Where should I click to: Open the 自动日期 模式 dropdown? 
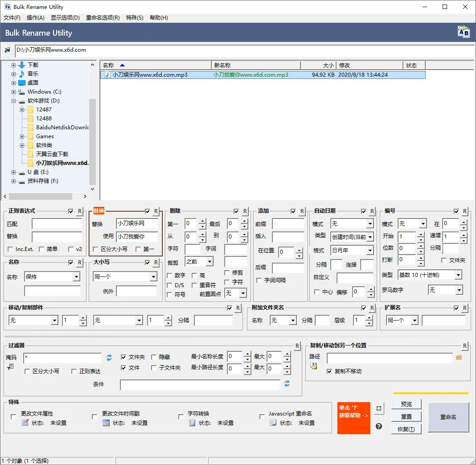[352, 223]
